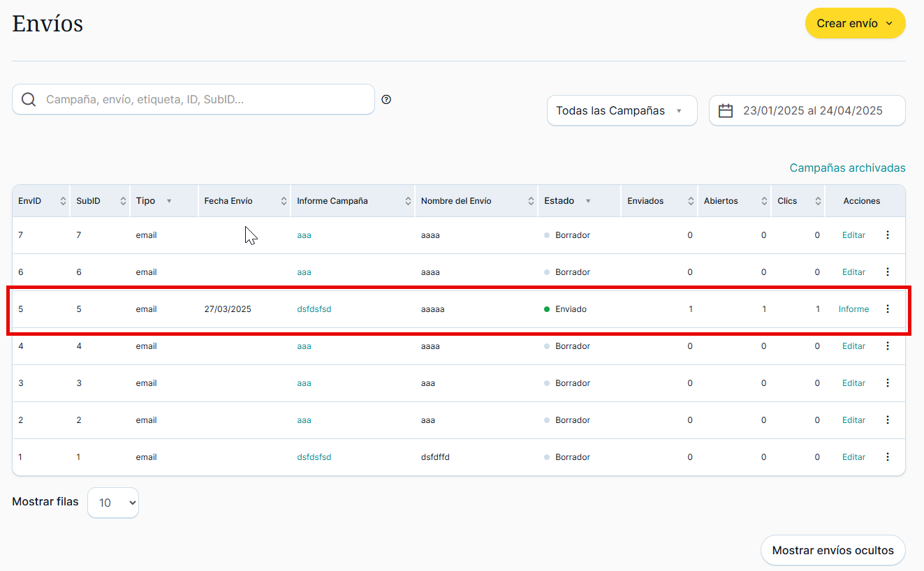Sort by EnvID column arrows
Viewport: 924px width, 571px height.
point(63,201)
